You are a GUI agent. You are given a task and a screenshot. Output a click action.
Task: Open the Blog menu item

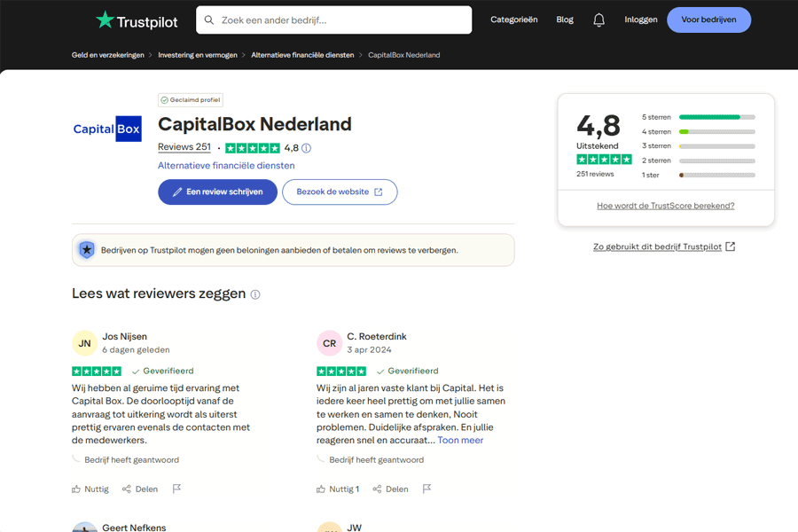pos(565,20)
